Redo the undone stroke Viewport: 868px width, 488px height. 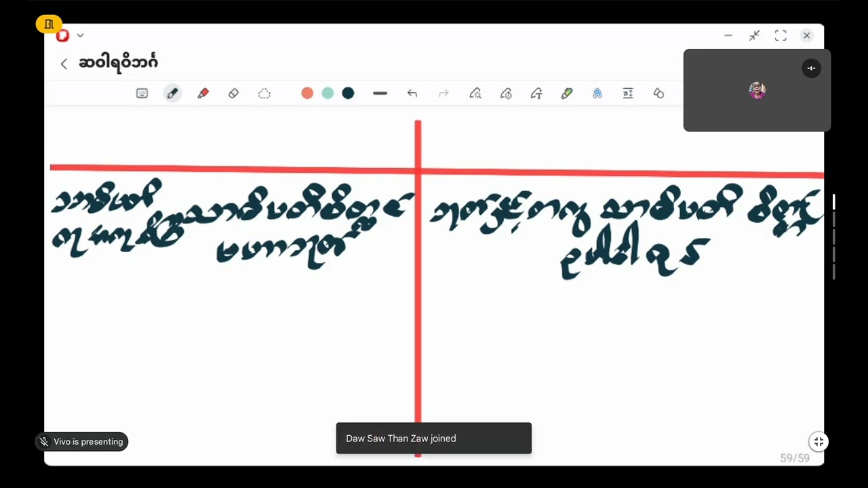(x=443, y=94)
